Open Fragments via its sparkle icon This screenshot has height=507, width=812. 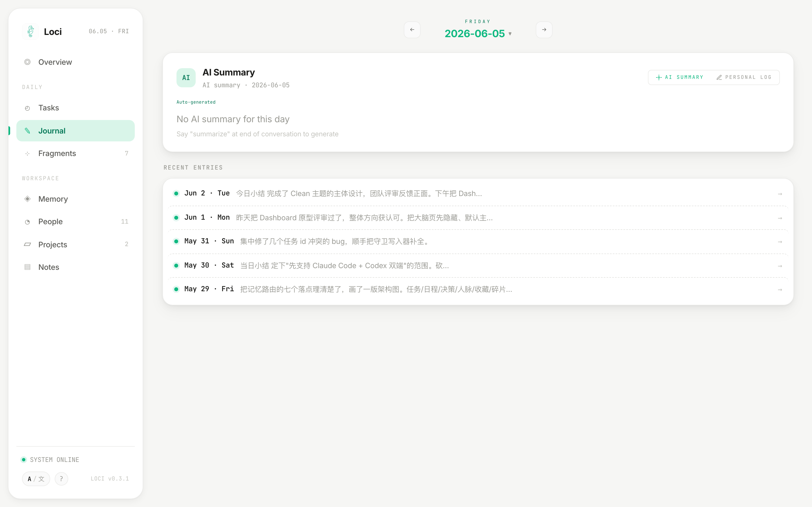pos(28,154)
